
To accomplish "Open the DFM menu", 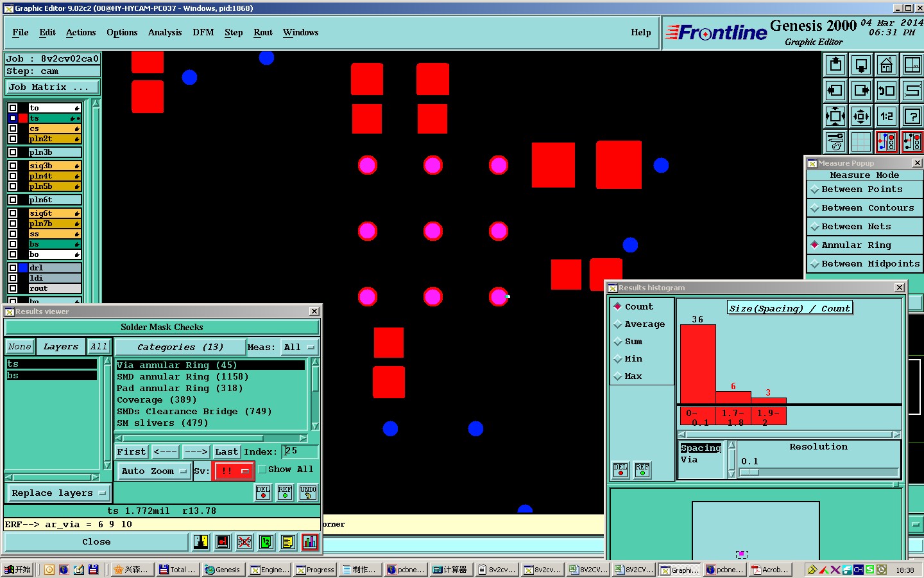I will click(203, 33).
